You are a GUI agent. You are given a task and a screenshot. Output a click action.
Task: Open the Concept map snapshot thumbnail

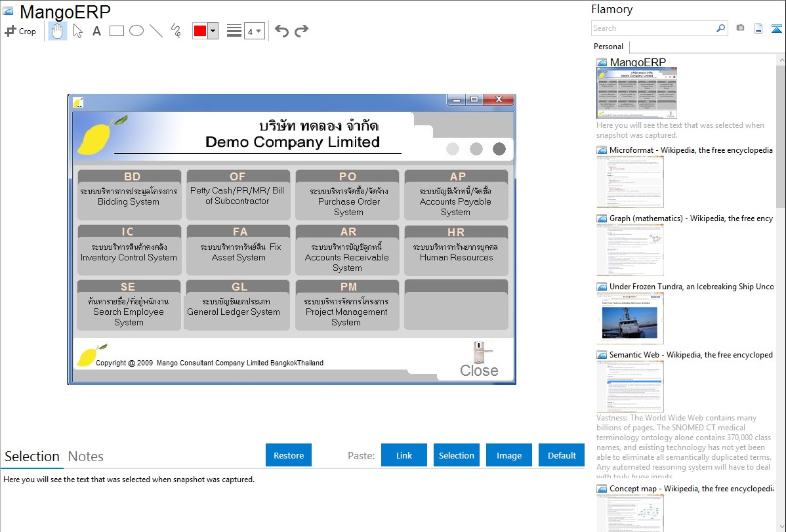(x=630, y=513)
